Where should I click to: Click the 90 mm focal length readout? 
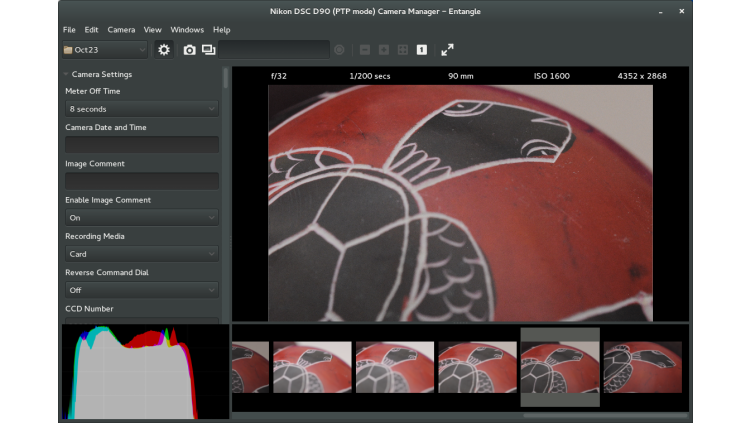(461, 76)
